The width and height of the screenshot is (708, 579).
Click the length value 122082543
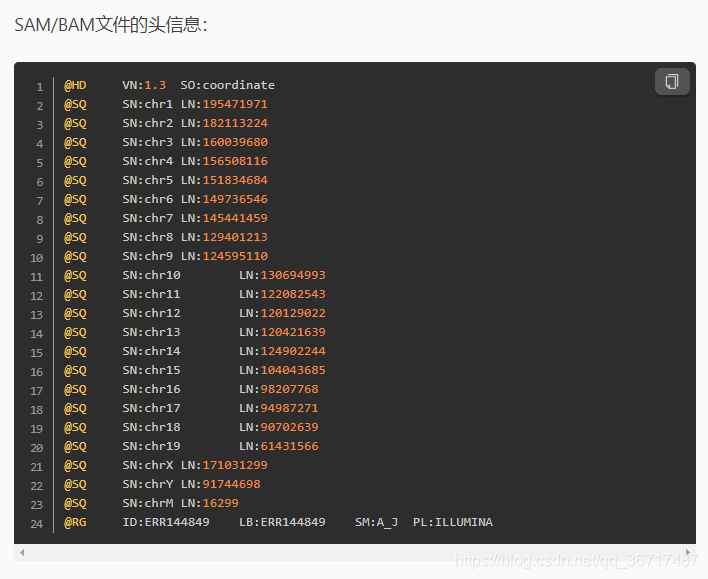(x=293, y=294)
